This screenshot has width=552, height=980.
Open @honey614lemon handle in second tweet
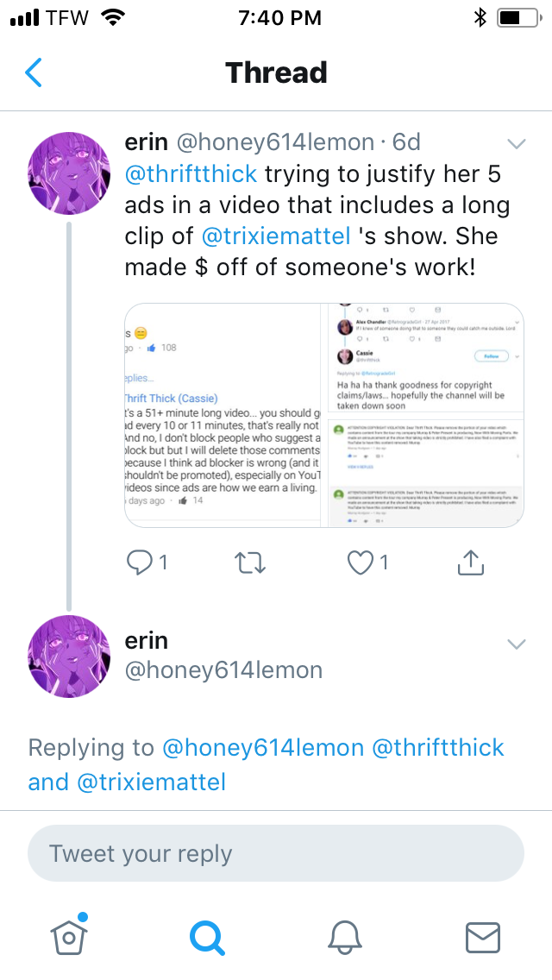click(224, 670)
